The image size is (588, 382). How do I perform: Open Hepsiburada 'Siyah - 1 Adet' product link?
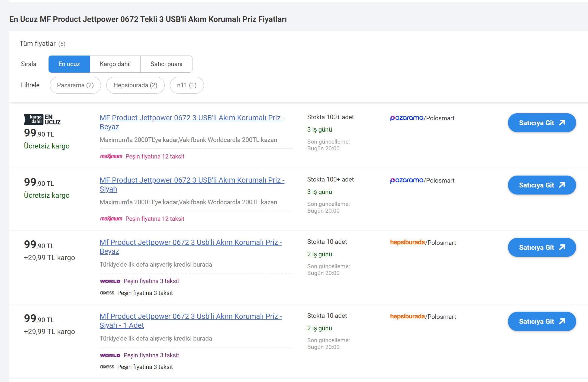(190, 316)
